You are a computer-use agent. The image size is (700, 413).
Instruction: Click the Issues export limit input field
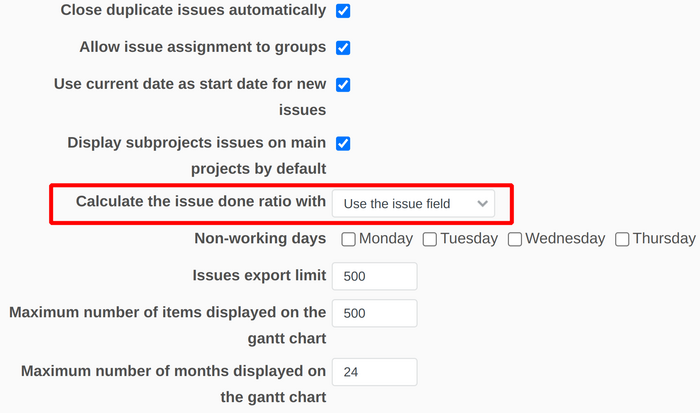[x=374, y=276]
